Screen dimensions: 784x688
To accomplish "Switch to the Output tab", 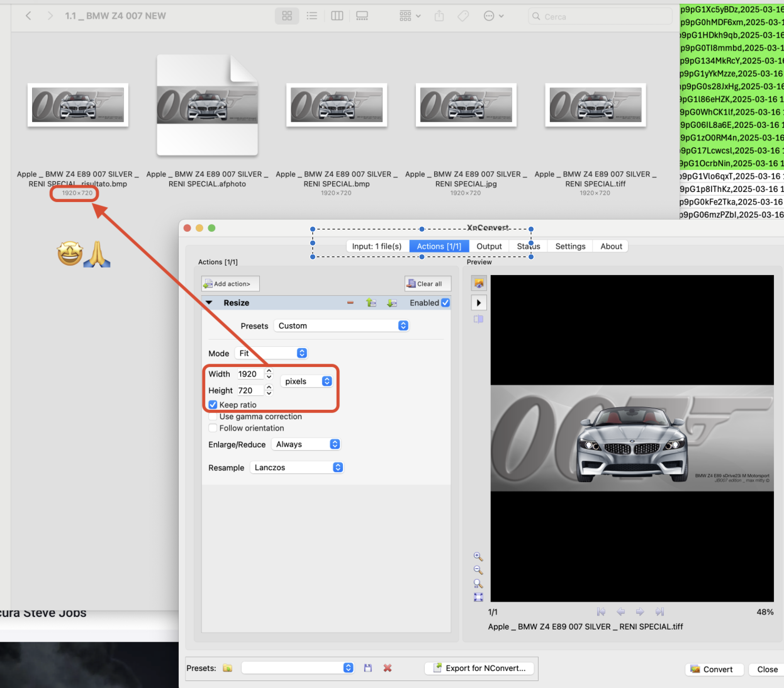I will (489, 246).
